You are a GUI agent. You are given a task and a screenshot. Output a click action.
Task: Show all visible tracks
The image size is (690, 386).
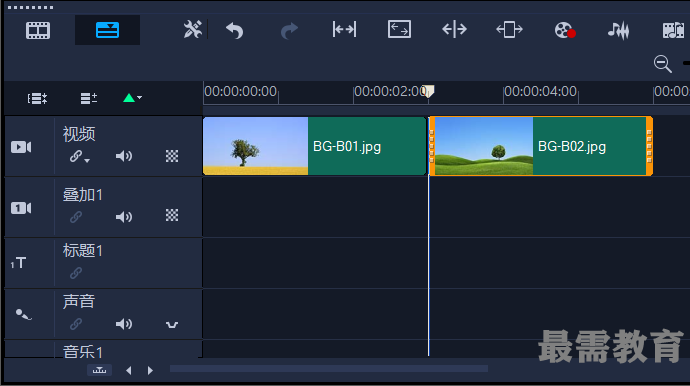(x=37, y=98)
